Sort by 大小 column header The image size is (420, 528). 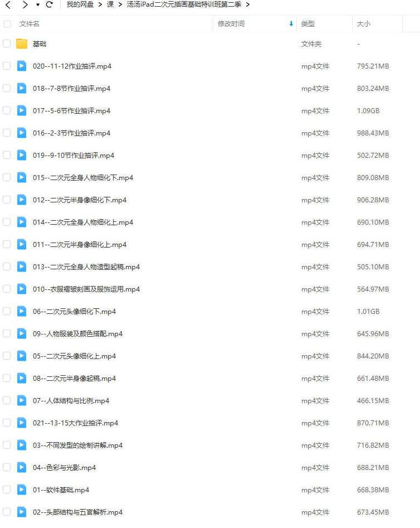pyautogui.click(x=363, y=24)
